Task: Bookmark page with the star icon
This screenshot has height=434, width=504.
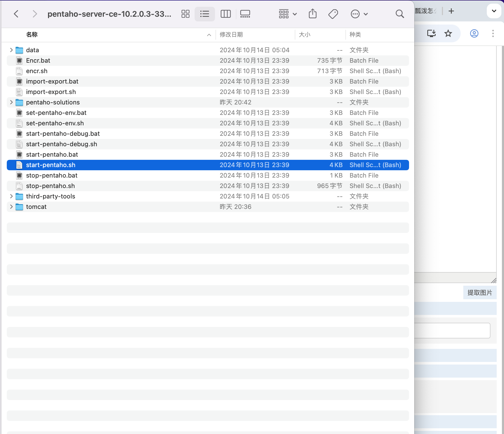Action: tap(448, 33)
